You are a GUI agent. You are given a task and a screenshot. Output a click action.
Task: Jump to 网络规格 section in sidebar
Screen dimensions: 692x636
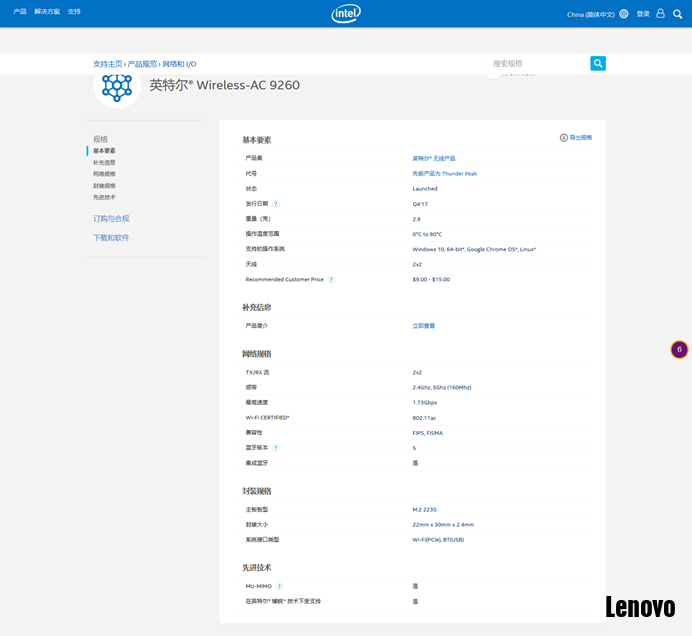104,174
